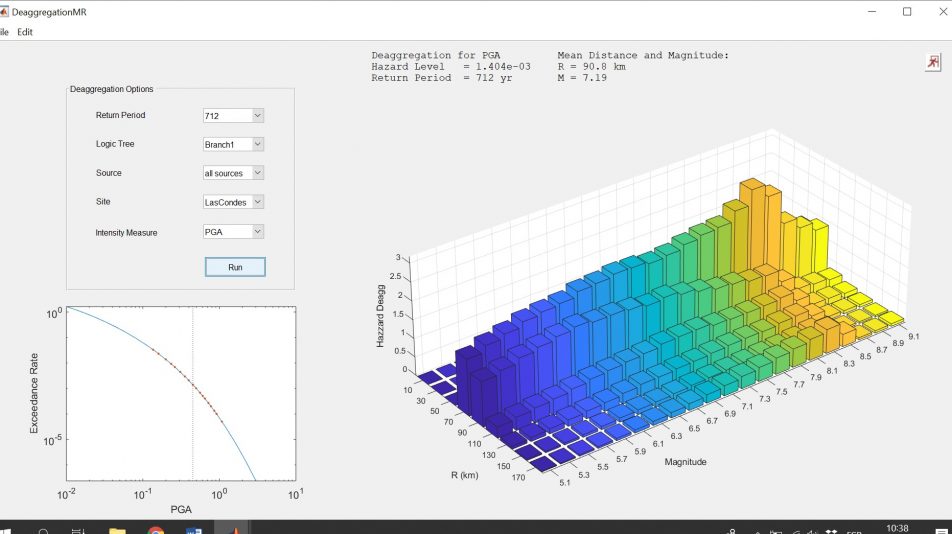Click the 'Return Period = 712 yr' text
The image size is (952, 534).
(x=441, y=78)
